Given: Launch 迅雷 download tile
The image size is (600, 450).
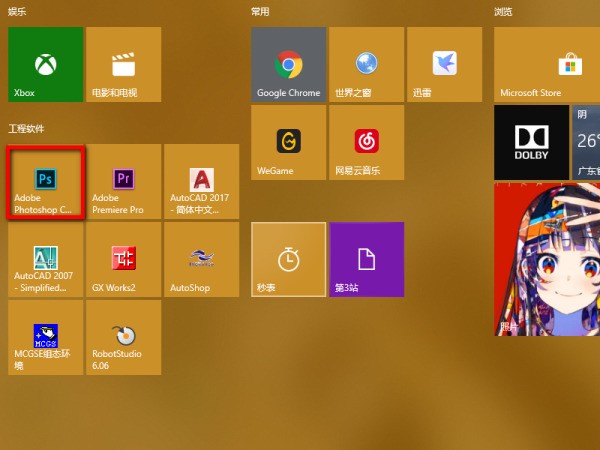Looking at the screenshot, I should pyautogui.click(x=444, y=64).
